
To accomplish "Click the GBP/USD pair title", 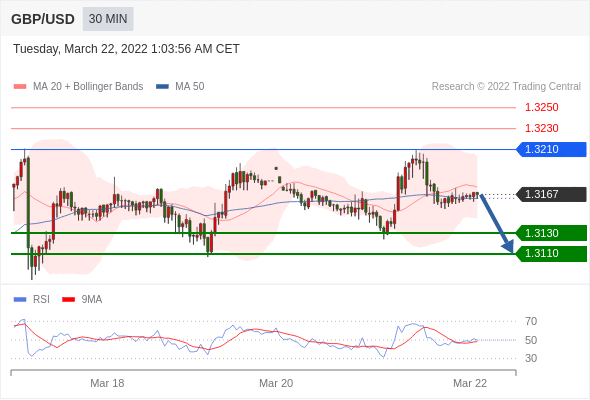I will coord(43,19).
